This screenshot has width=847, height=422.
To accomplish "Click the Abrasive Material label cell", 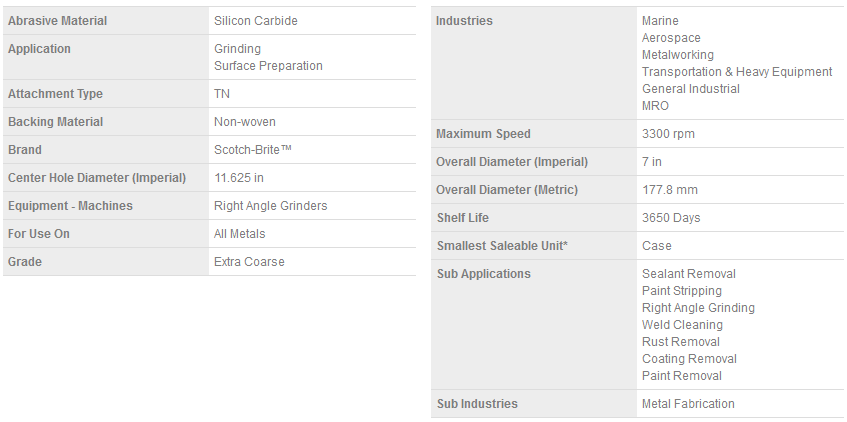I will tap(58, 21).
